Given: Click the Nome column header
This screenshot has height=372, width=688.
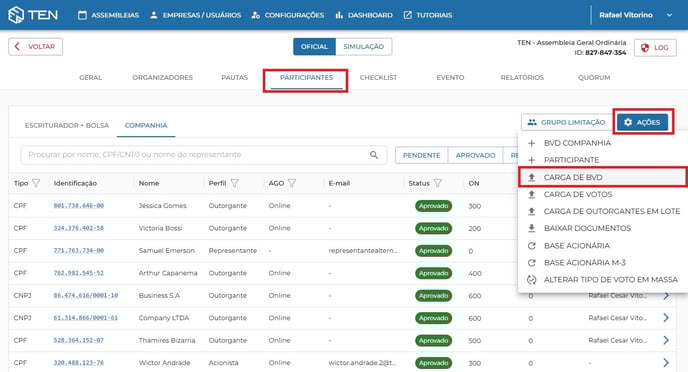Looking at the screenshot, I should (149, 183).
